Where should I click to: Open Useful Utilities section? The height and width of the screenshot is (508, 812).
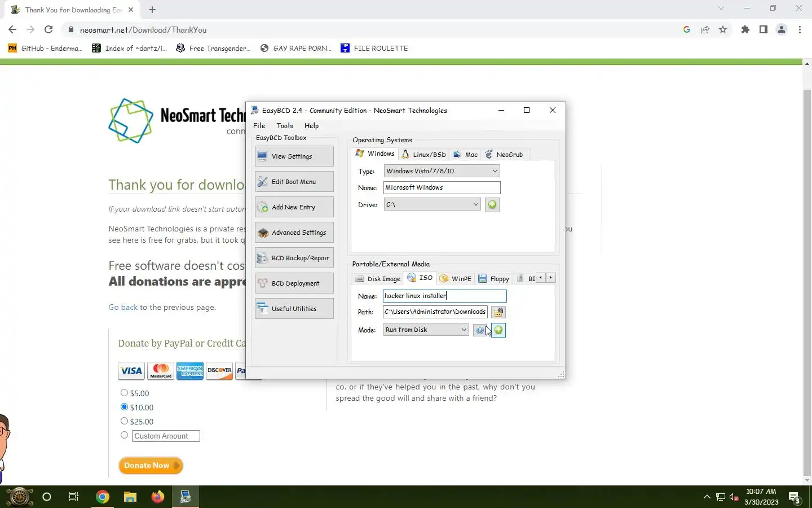point(294,309)
